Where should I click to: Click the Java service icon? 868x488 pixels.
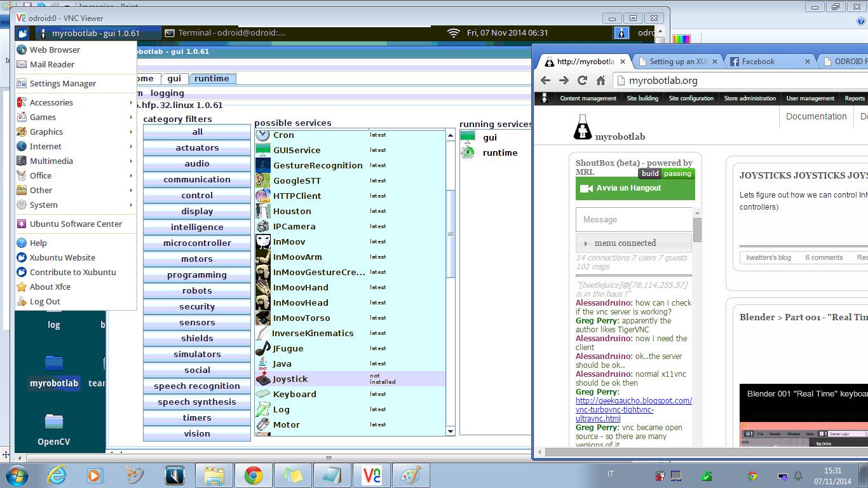[263, 363]
